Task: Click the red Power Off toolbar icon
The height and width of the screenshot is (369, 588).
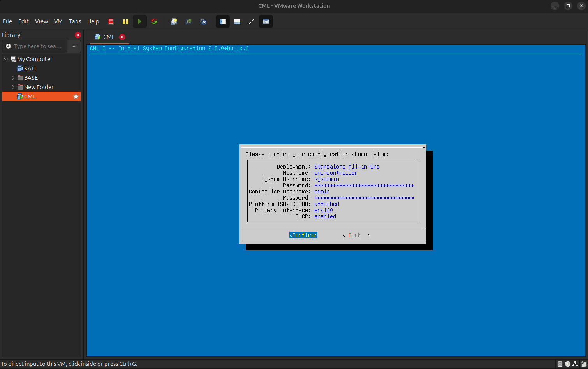Action: point(111,21)
